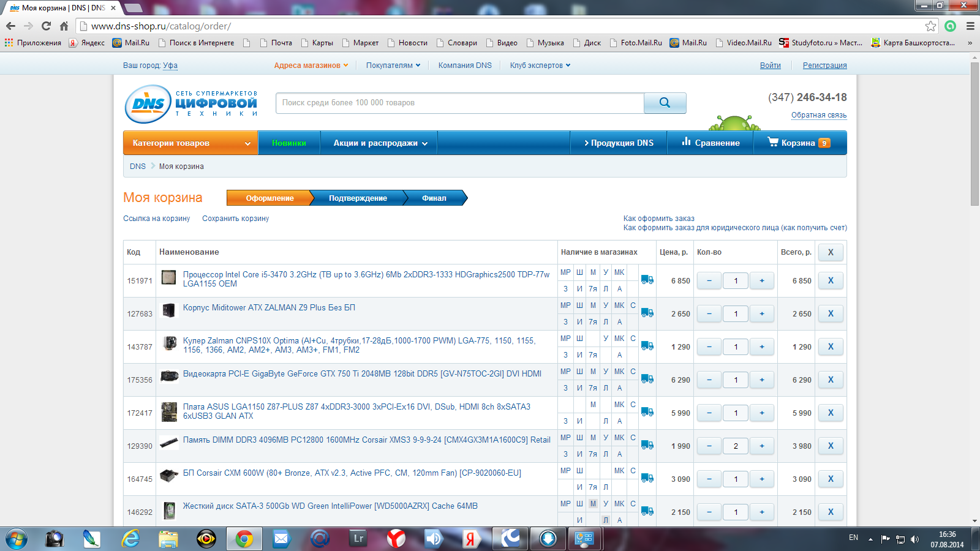980x551 pixels.
Task: Click Ссылка на корзину link
Action: click(157, 219)
